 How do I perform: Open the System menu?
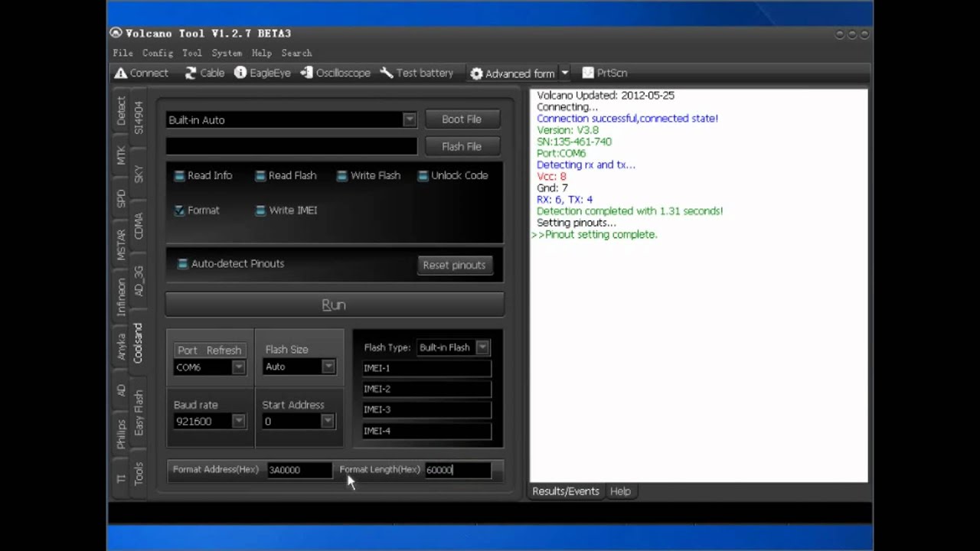227,53
